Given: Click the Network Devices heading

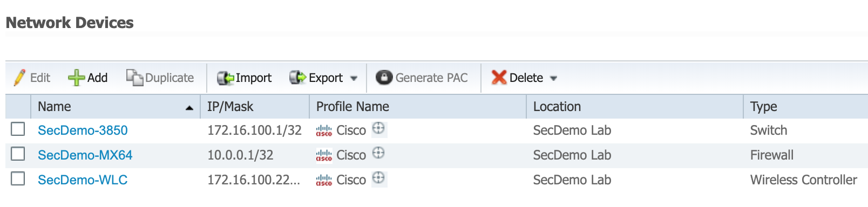Looking at the screenshot, I should click(70, 23).
